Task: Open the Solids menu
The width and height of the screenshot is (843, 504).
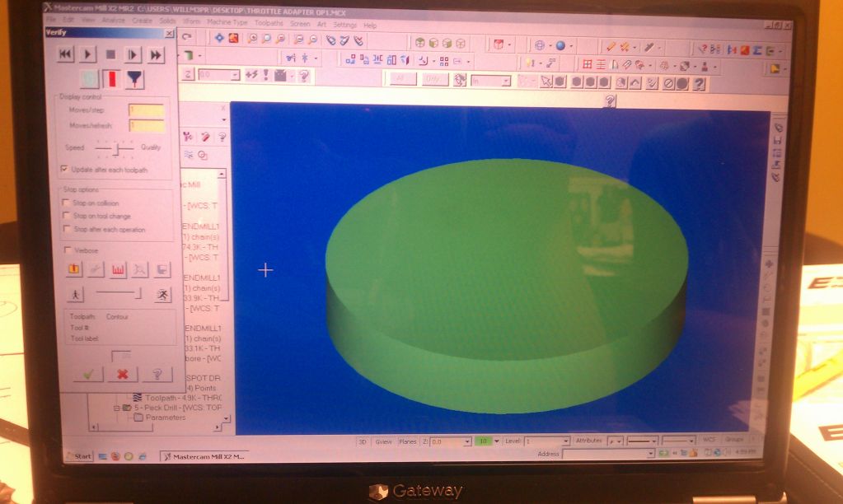Action: pos(167,21)
